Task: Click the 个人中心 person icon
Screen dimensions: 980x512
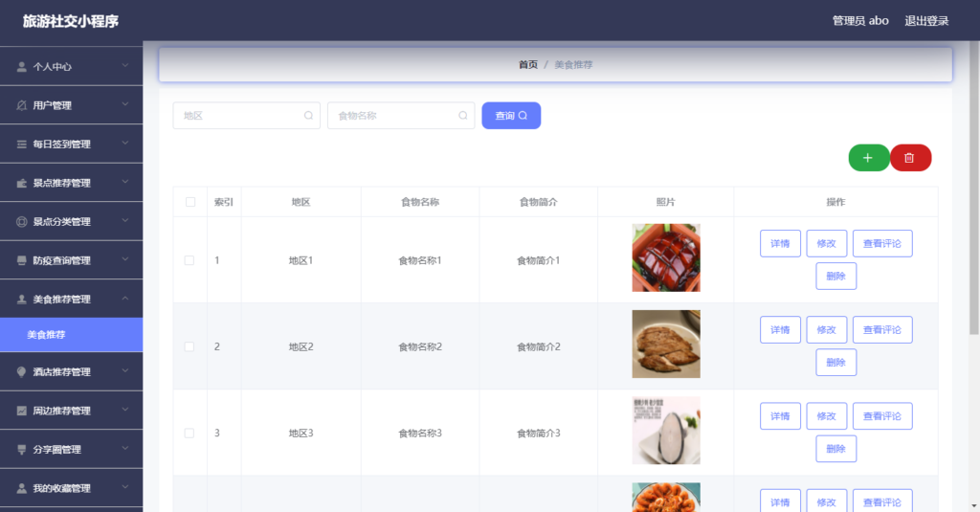Action: click(22, 67)
